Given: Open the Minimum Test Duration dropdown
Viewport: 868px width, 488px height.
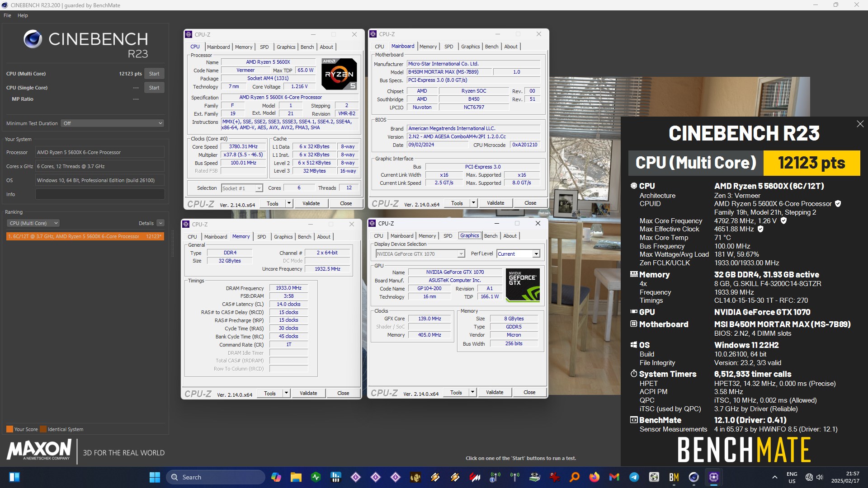Looking at the screenshot, I should click(x=113, y=123).
